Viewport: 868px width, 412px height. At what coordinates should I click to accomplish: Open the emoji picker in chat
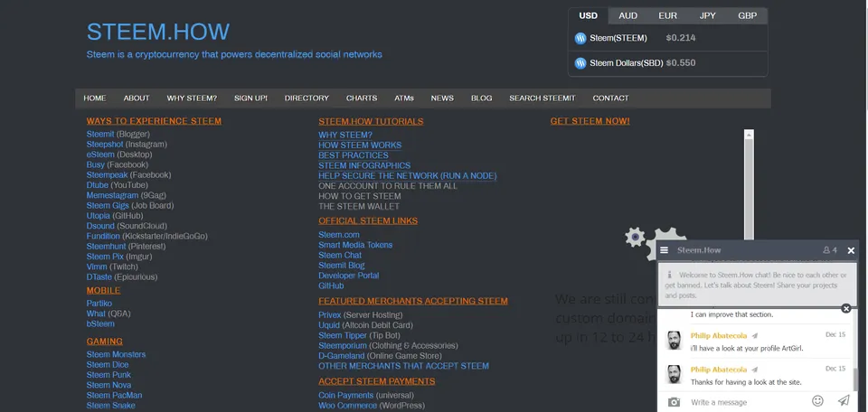pos(817,400)
